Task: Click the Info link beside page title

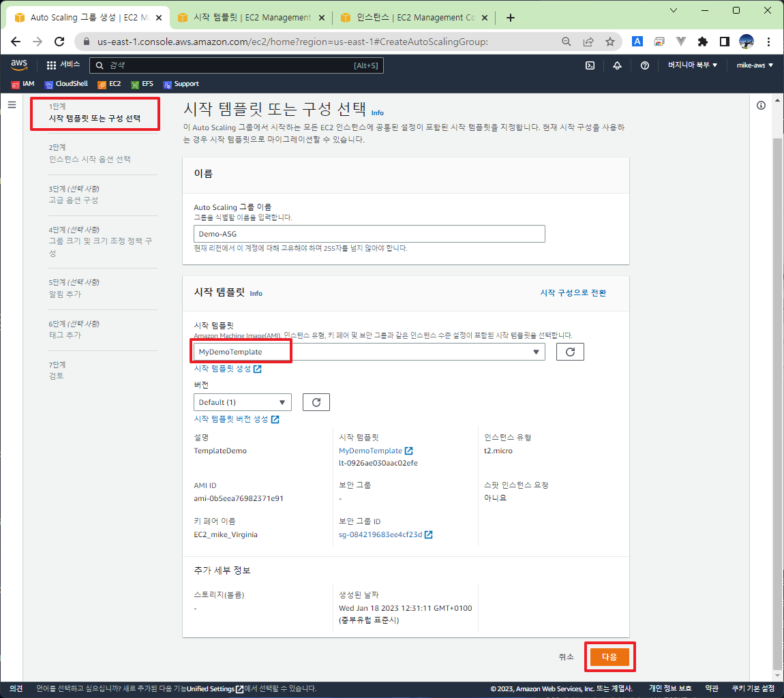Action: point(378,113)
